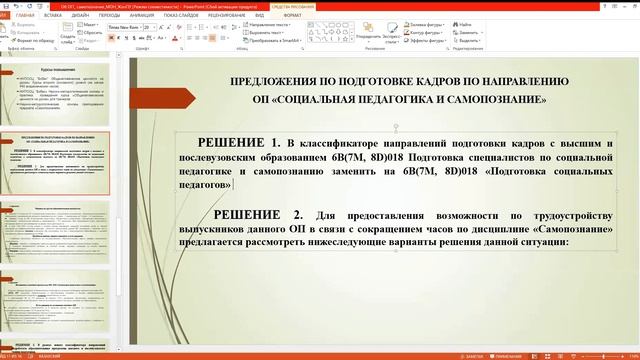Click Найти (Find)
Screen dimensions: 640x360
(x=462, y=25)
